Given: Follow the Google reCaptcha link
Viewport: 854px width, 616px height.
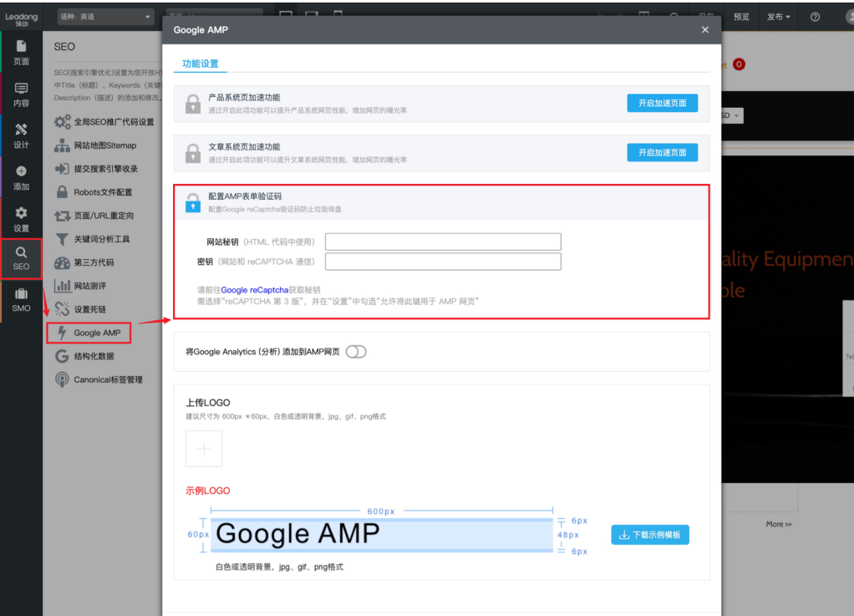Looking at the screenshot, I should [254, 290].
